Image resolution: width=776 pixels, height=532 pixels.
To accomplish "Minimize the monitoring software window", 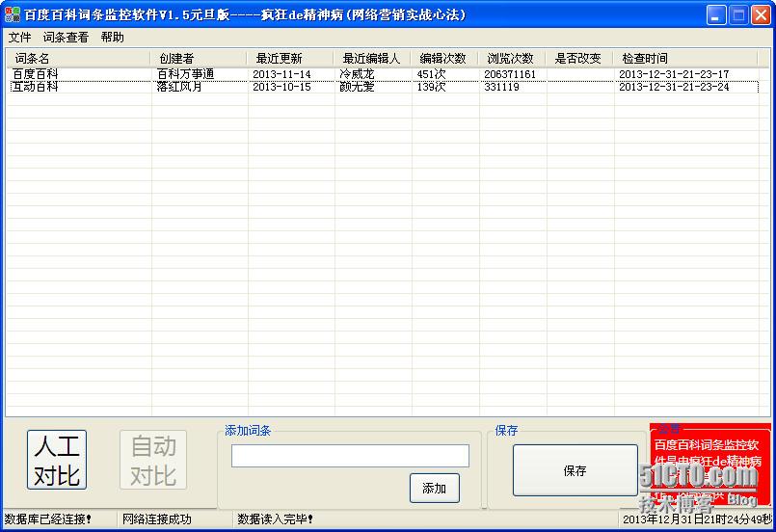I will (715, 14).
